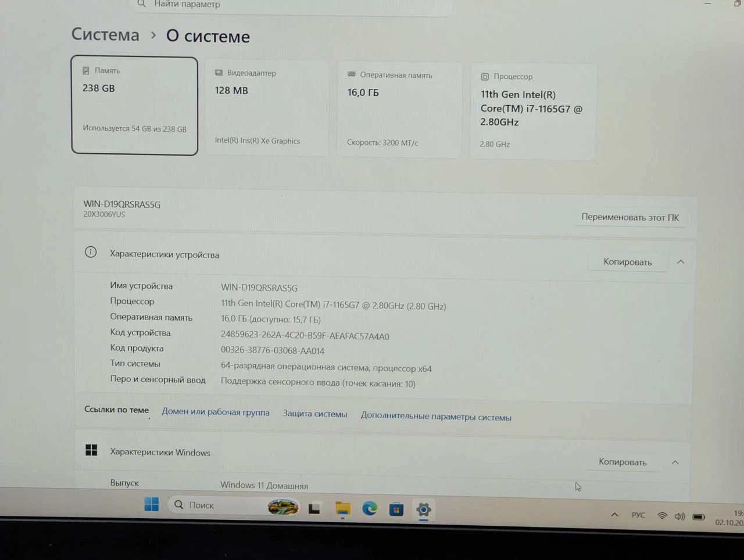Click the РУС language indicator
The height and width of the screenshot is (560, 744).
point(638,515)
